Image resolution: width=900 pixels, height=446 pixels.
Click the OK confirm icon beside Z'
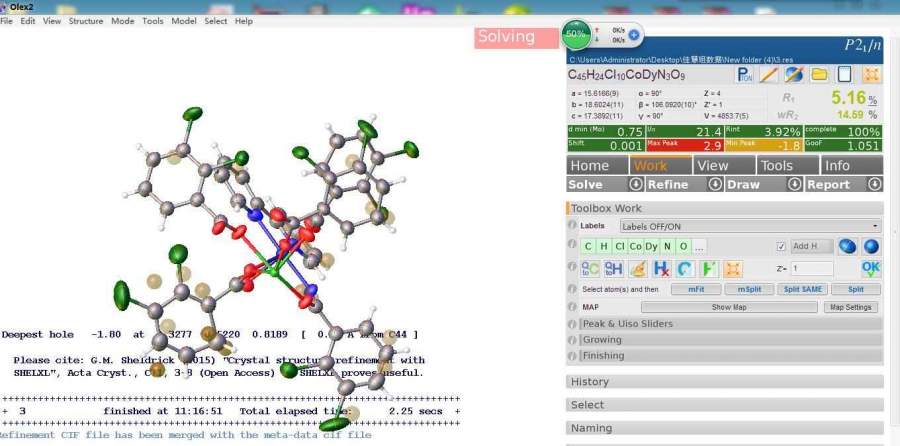coord(871,268)
